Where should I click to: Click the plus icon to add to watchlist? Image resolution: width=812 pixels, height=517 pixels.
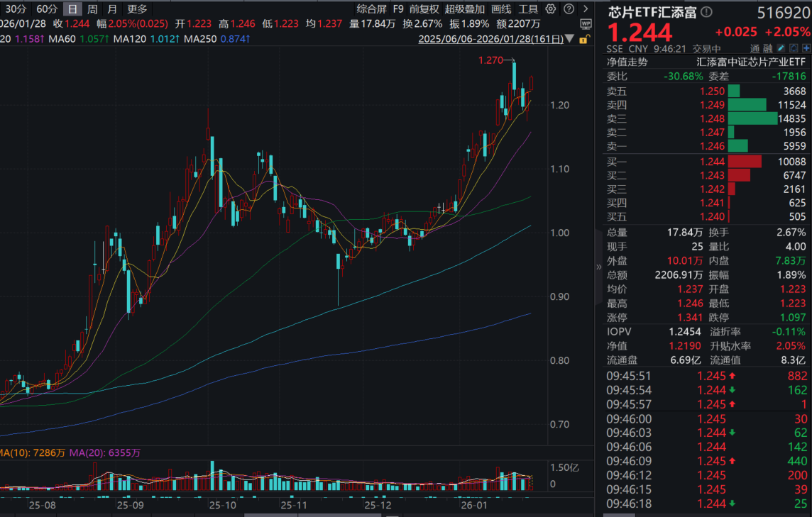pyautogui.click(x=806, y=47)
